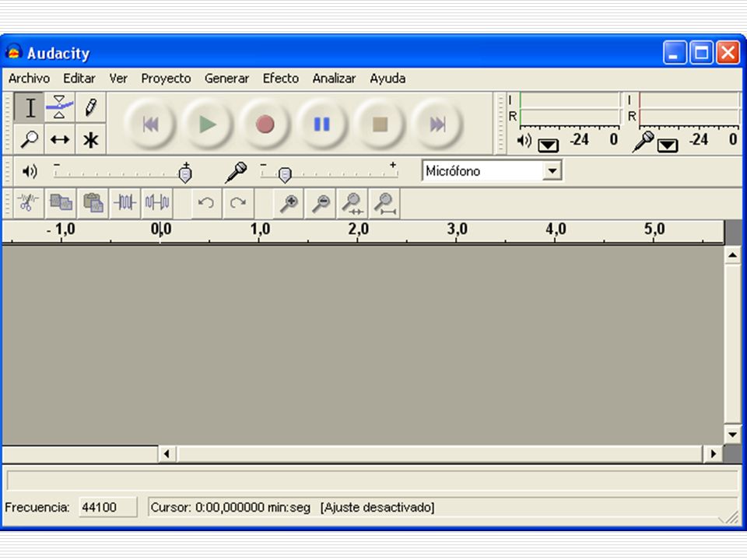Click the blue Pause button
The height and width of the screenshot is (560, 747).
(x=322, y=124)
